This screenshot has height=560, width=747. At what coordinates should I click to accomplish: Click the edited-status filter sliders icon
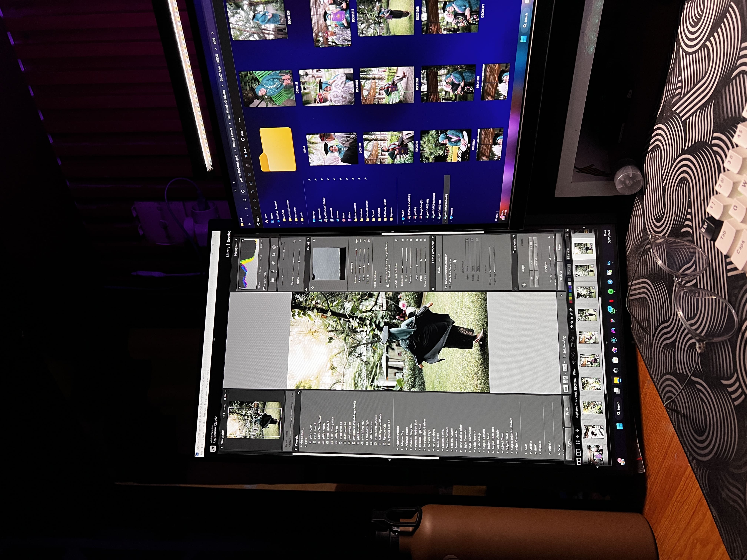click(573, 345)
